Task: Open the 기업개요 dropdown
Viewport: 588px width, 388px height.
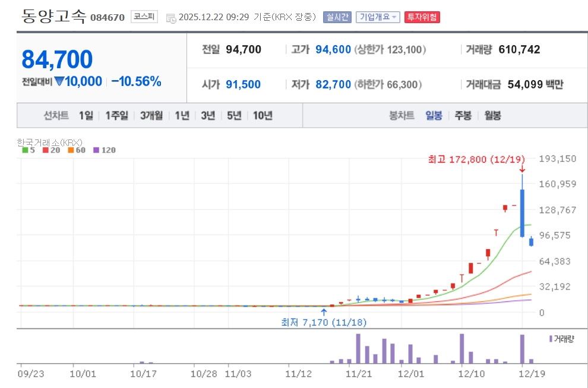Action: pyautogui.click(x=378, y=17)
